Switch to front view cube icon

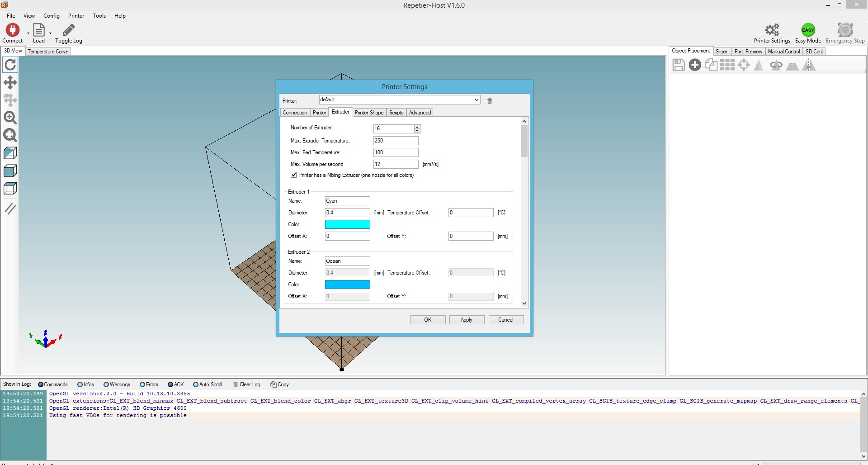(x=10, y=171)
